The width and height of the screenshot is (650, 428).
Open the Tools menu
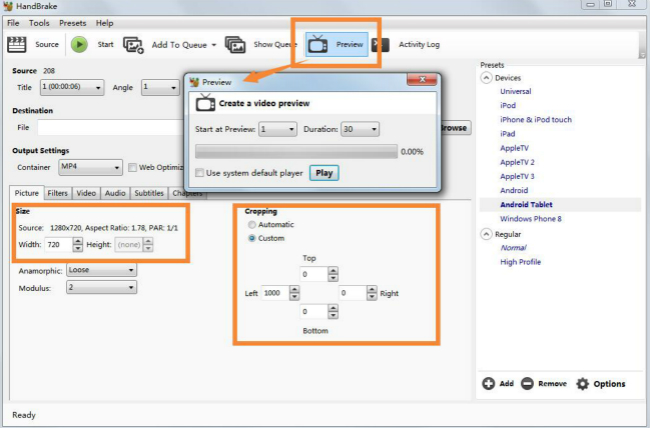pos(39,23)
